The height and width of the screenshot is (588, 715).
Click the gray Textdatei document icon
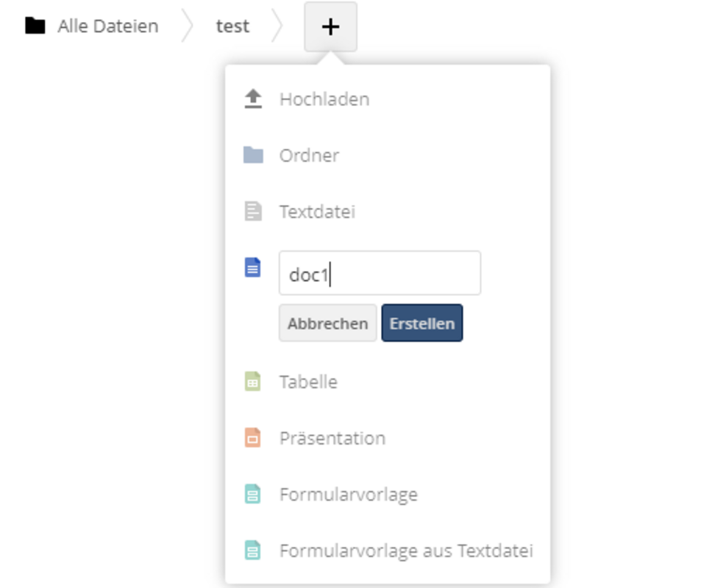(253, 212)
